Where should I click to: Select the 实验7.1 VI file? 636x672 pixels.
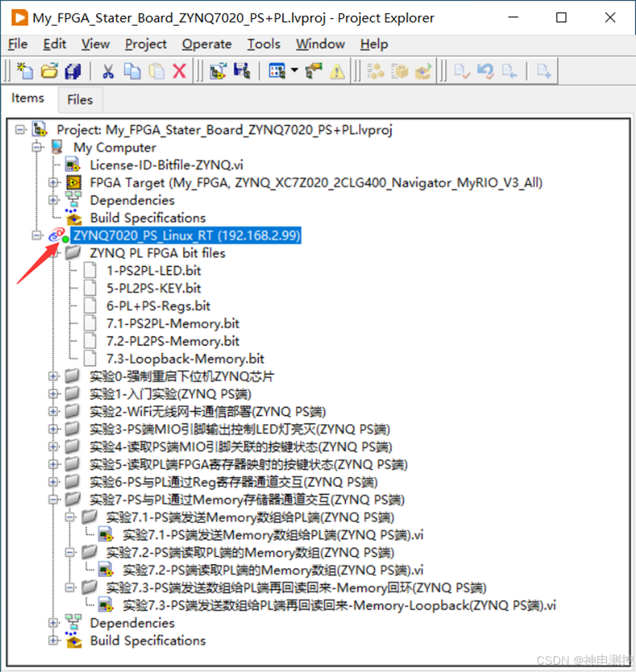point(273,535)
